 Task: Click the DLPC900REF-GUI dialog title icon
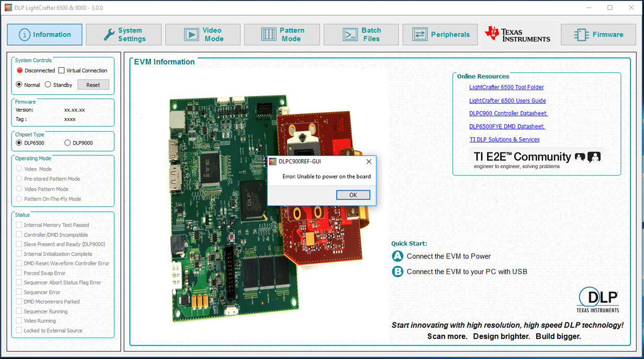click(x=273, y=162)
